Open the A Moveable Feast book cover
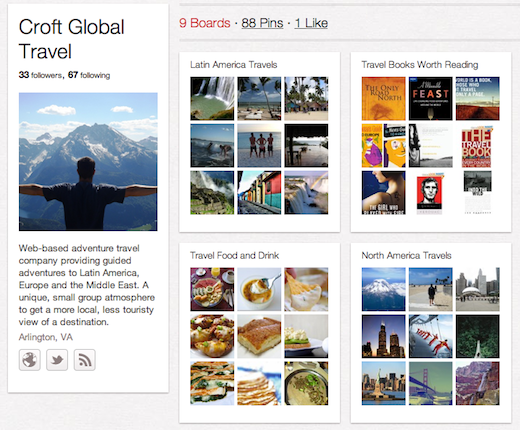Viewport: 520px width, 430px height. pos(431,99)
